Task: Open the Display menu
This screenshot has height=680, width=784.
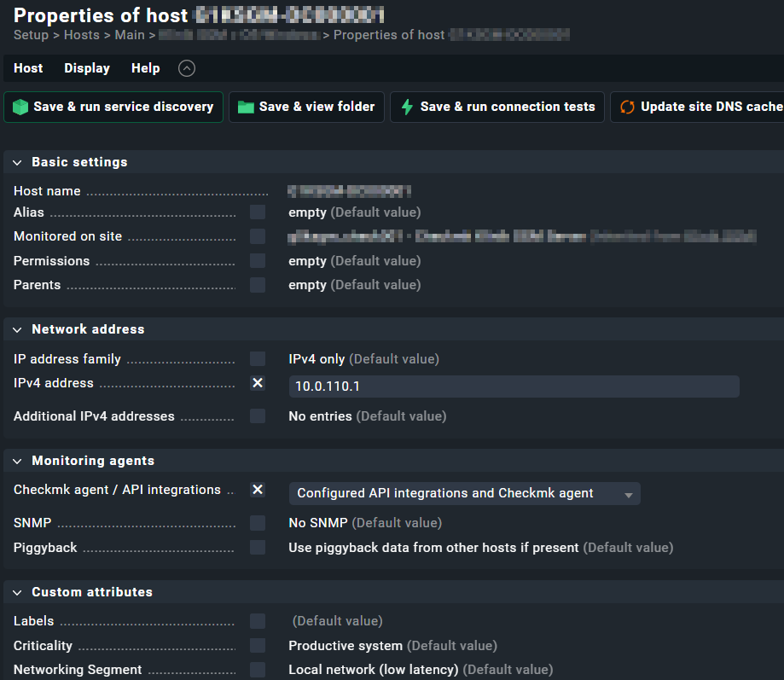Action: 87,68
